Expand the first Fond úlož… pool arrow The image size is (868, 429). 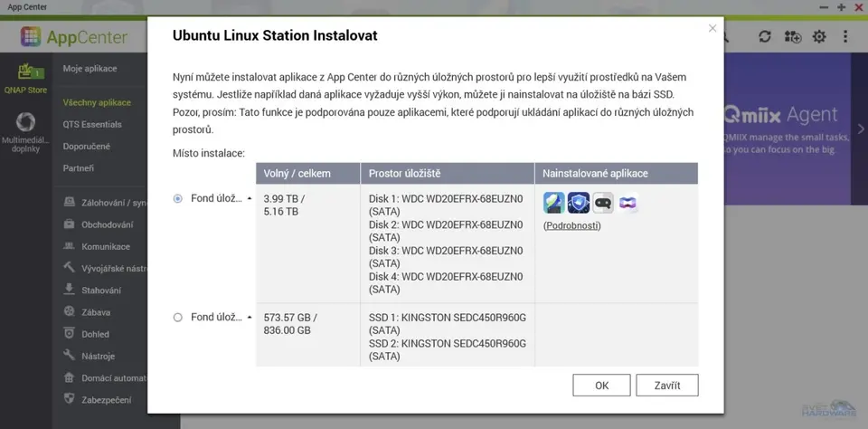(x=250, y=198)
